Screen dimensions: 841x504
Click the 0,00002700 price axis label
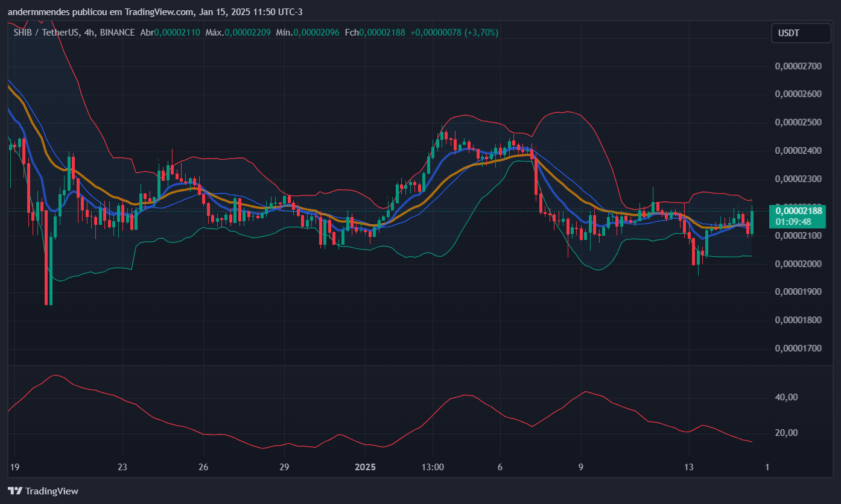click(798, 66)
